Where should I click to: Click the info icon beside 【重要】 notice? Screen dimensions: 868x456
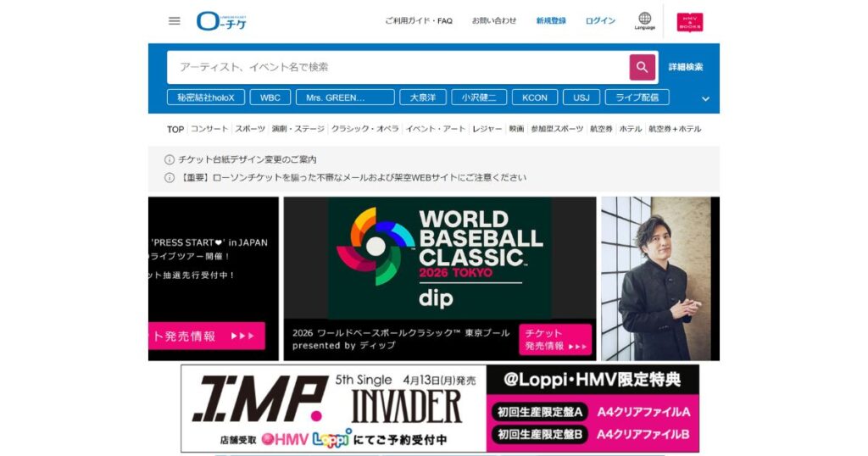pyautogui.click(x=170, y=178)
